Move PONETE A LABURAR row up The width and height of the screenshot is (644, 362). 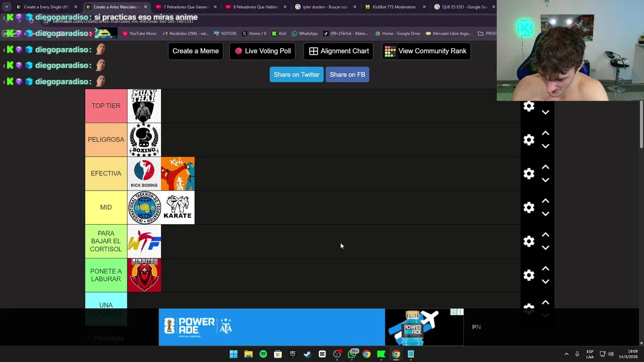[x=545, y=269]
